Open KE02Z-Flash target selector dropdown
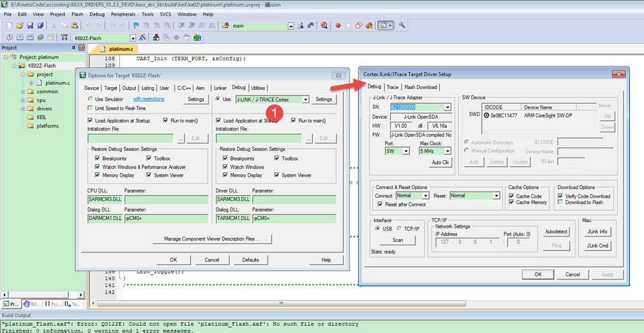Viewport: 644px width, 333px height. (133, 38)
